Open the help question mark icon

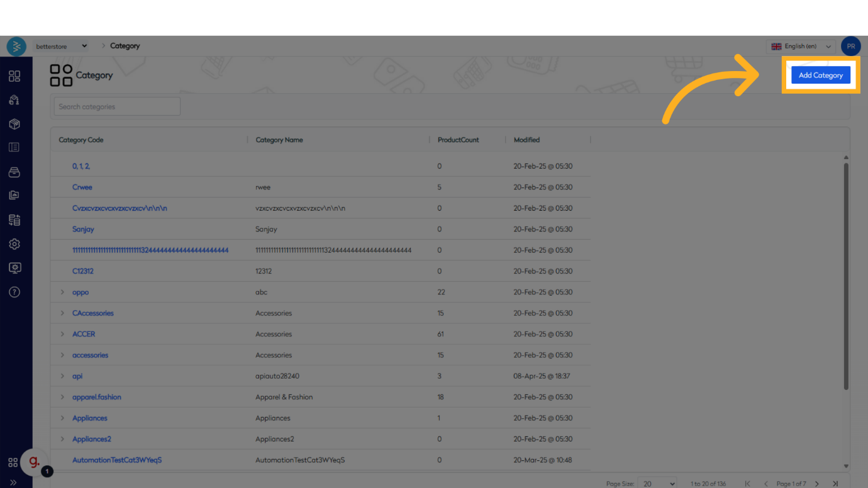14,292
